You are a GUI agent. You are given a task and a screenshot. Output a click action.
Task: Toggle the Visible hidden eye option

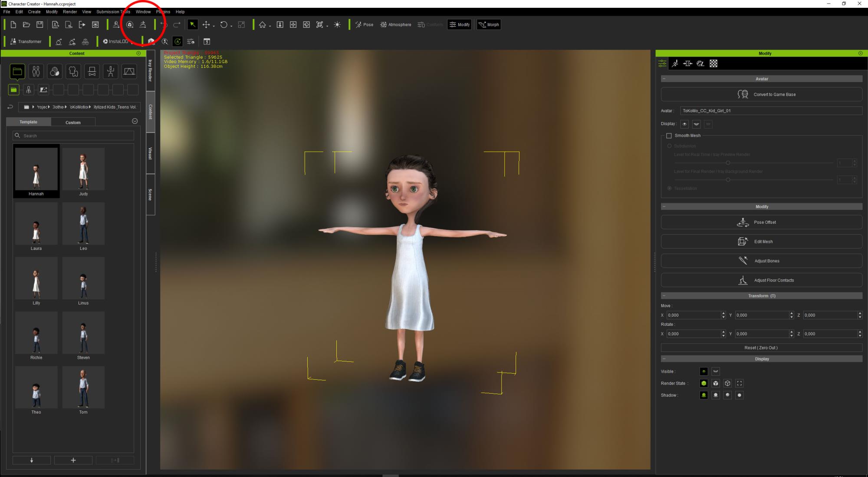(716, 371)
